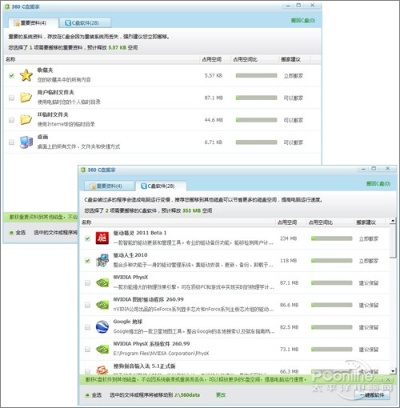
Task: Click the vertical scrollbar thumb in front window
Action: pyautogui.click(x=393, y=241)
